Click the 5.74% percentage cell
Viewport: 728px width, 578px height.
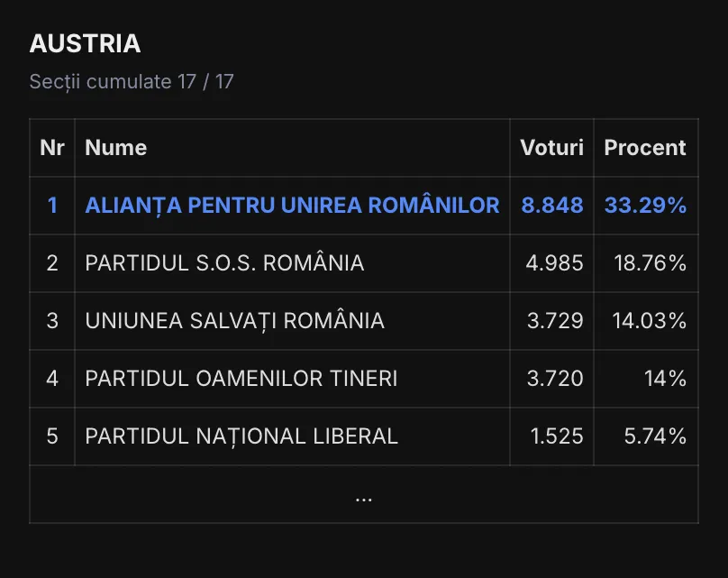(x=655, y=436)
